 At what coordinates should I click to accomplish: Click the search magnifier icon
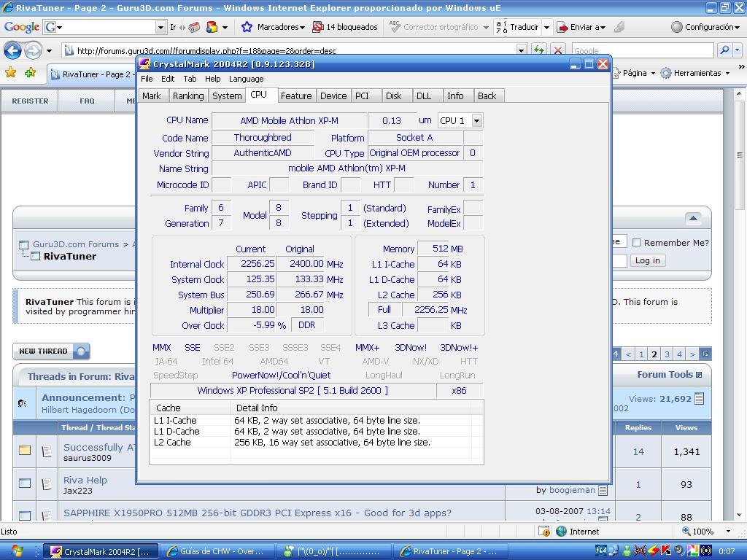[x=724, y=50]
